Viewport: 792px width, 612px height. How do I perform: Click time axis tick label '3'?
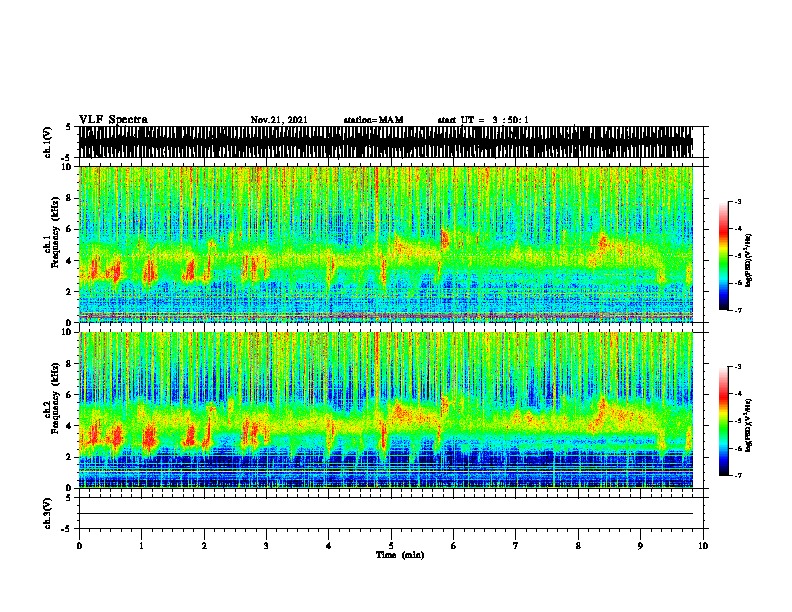click(266, 546)
